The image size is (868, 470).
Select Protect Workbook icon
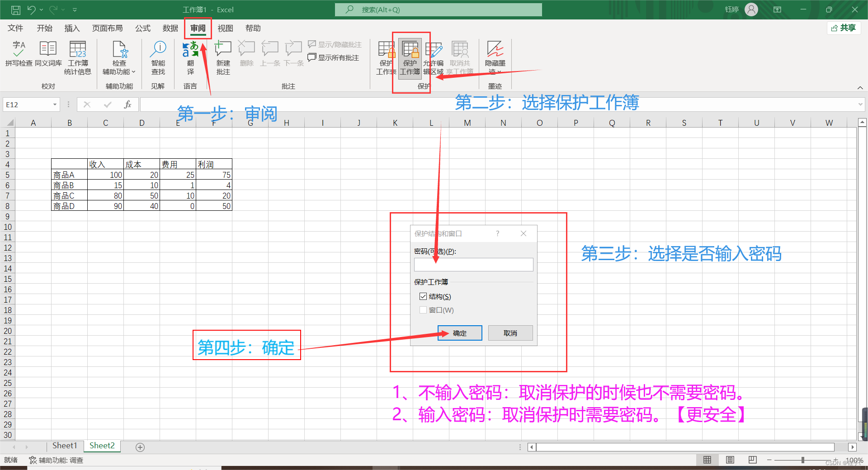pos(410,58)
